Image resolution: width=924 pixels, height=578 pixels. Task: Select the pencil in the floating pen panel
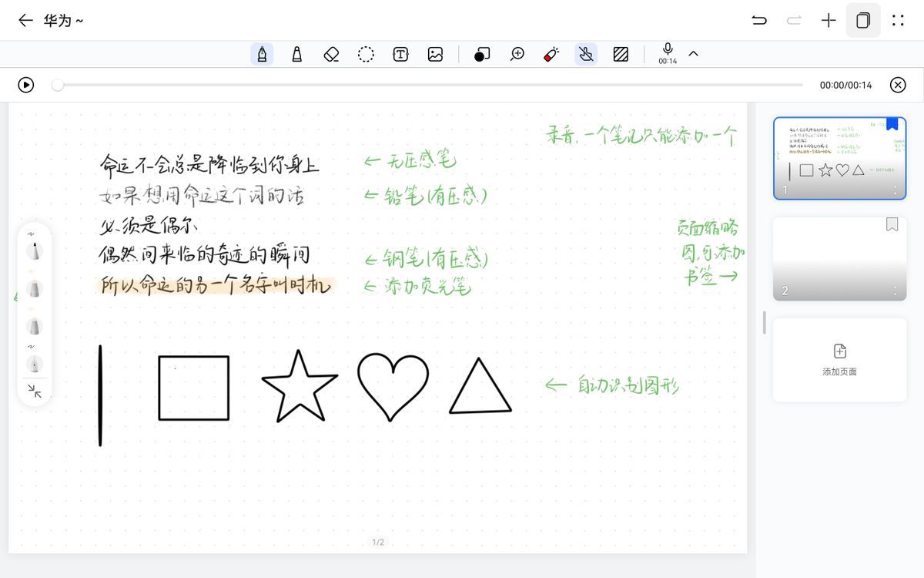[x=35, y=289]
